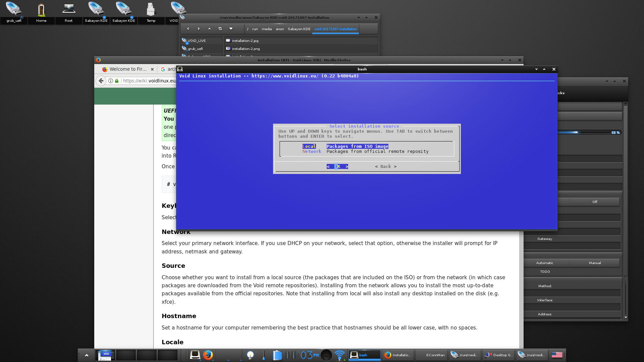The height and width of the screenshot is (362, 644).
Task: Click the void-20171007-installation breadcrumb
Action: tap(335, 29)
